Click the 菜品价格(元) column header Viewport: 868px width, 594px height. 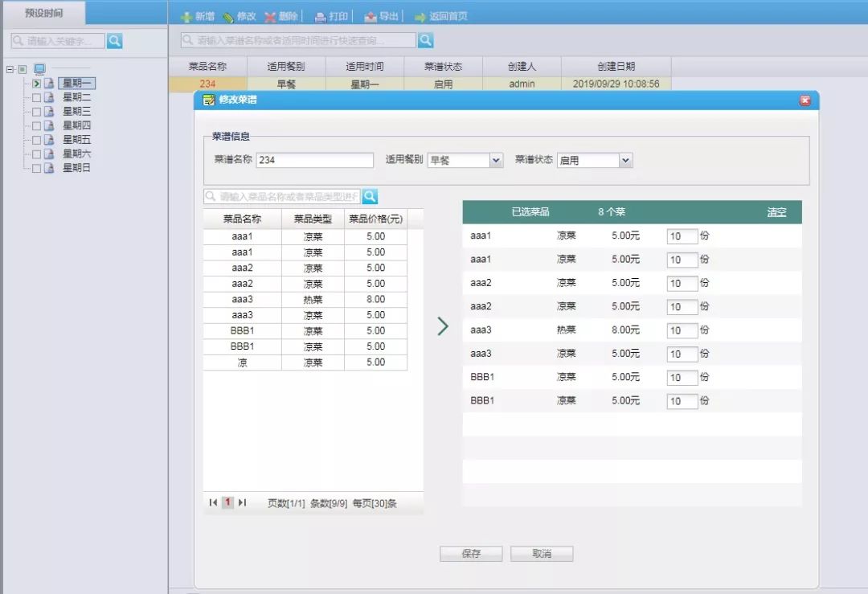pos(375,219)
